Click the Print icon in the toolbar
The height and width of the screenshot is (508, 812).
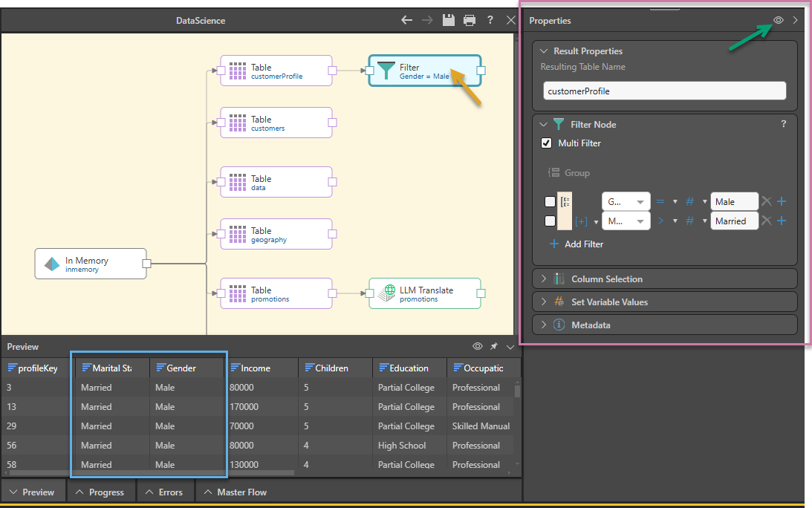coord(470,20)
